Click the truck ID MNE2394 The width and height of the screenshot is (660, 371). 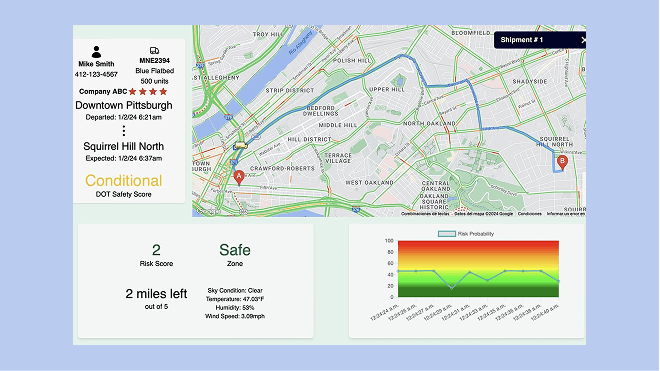click(154, 61)
